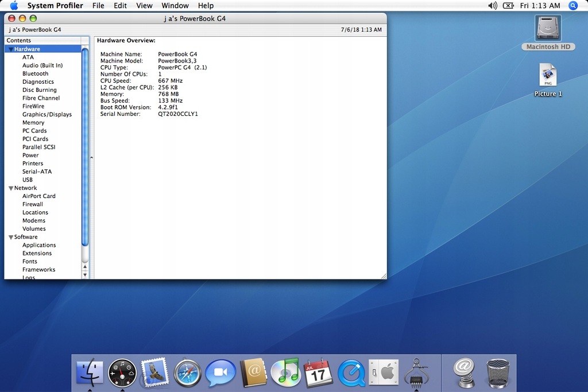Collapse the Software section triangle
This screenshot has height=392, width=588.
point(11,237)
